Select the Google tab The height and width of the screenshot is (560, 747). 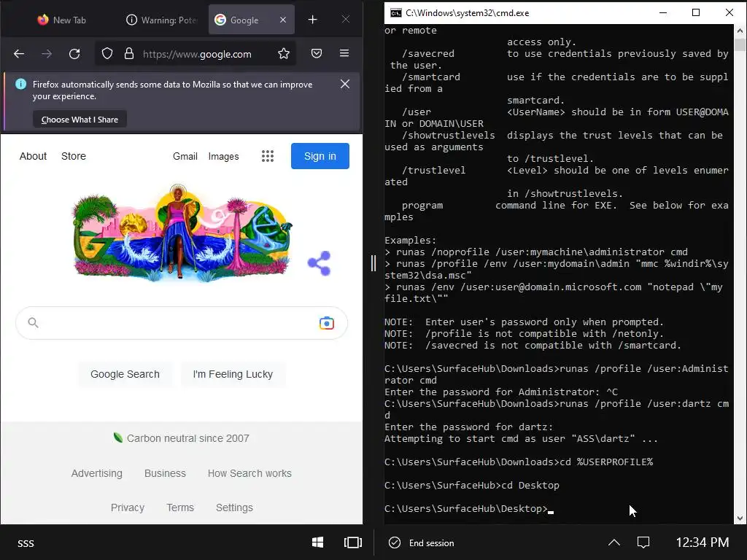point(251,20)
